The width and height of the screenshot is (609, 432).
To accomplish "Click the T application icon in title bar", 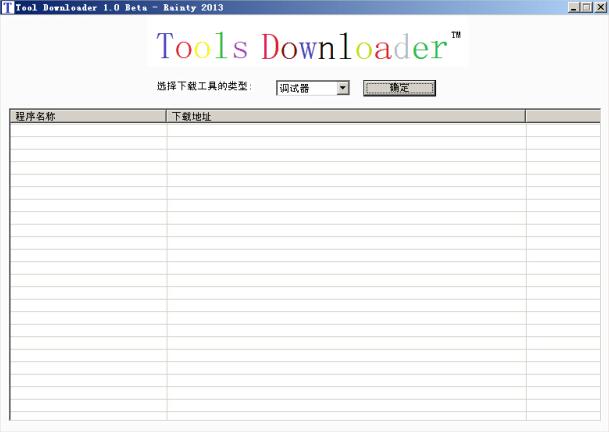I will point(7,7).
